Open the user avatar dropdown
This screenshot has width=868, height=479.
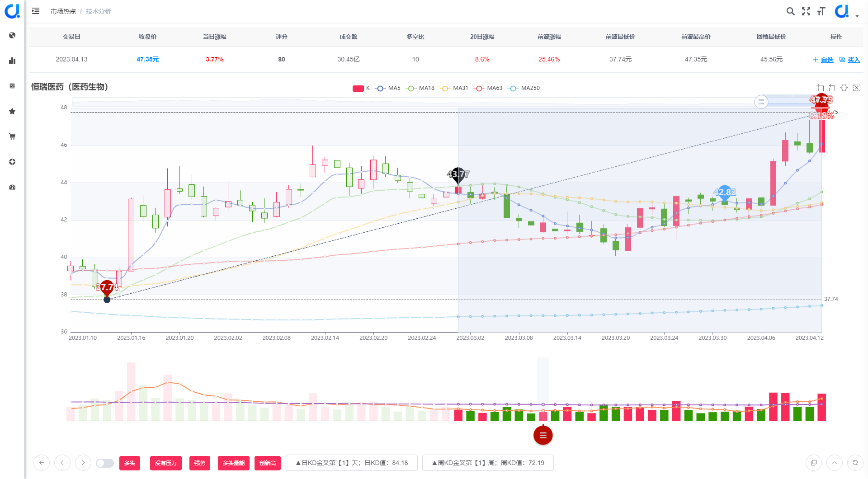(846, 11)
